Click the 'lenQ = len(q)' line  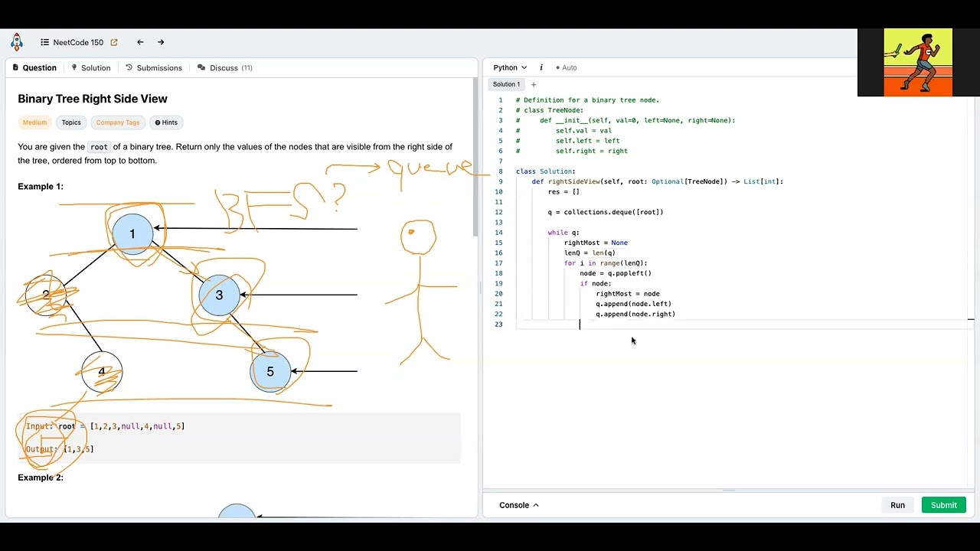(x=590, y=253)
